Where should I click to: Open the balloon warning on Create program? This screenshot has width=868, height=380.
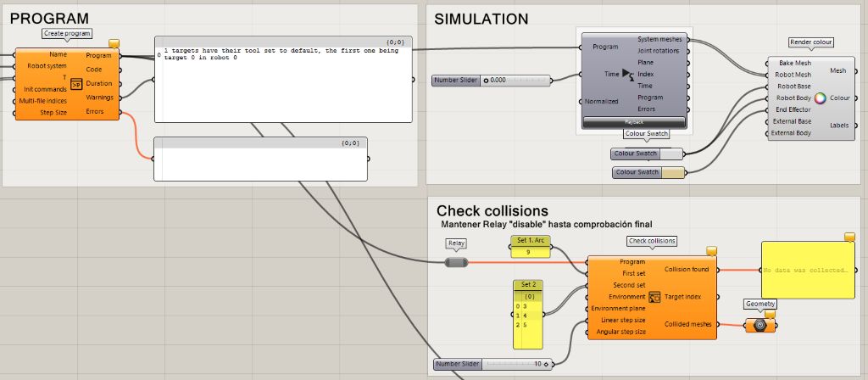tap(114, 43)
